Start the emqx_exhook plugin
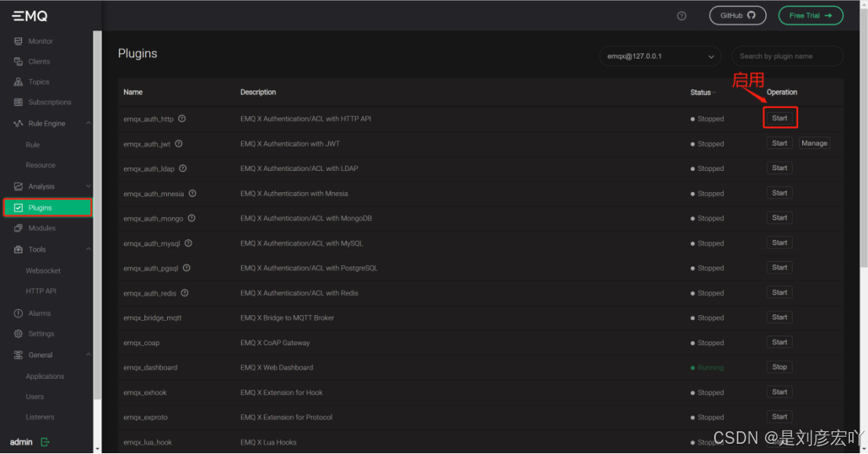 (x=779, y=392)
